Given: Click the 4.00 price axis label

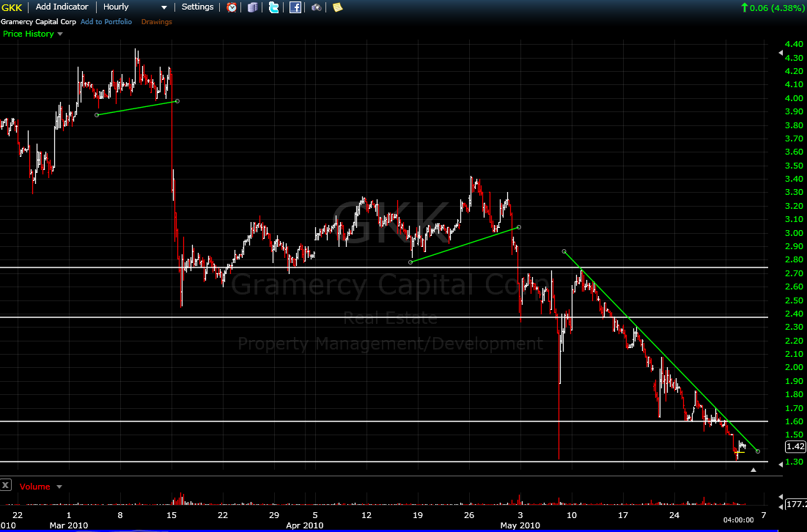Looking at the screenshot, I should pos(794,98).
